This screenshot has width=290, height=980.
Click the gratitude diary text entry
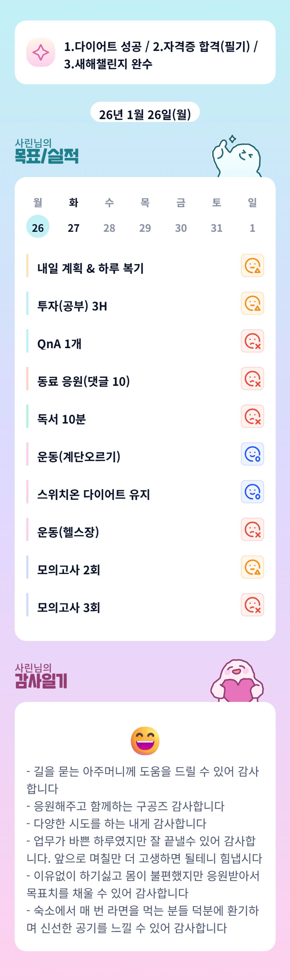click(x=144, y=849)
